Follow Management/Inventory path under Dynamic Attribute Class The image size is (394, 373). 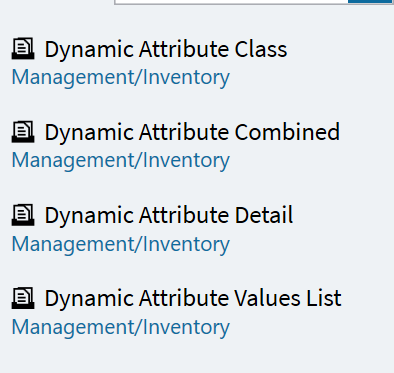point(121,78)
